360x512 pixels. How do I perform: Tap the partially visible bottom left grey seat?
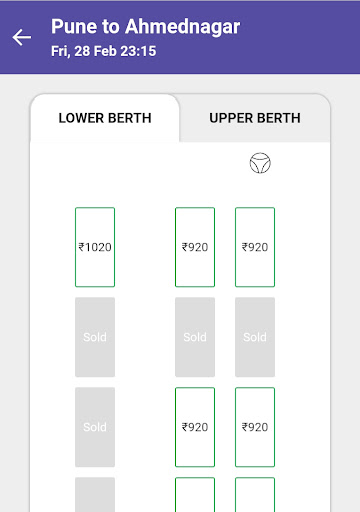pyautogui.click(x=95, y=495)
